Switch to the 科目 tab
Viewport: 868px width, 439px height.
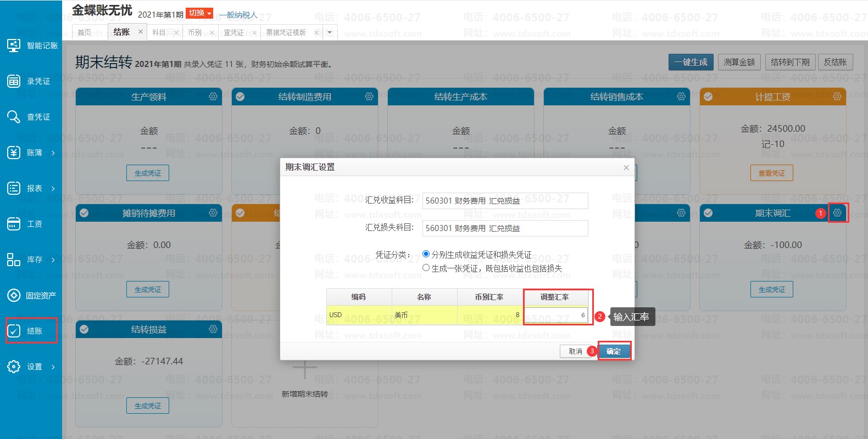pyautogui.click(x=159, y=32)
